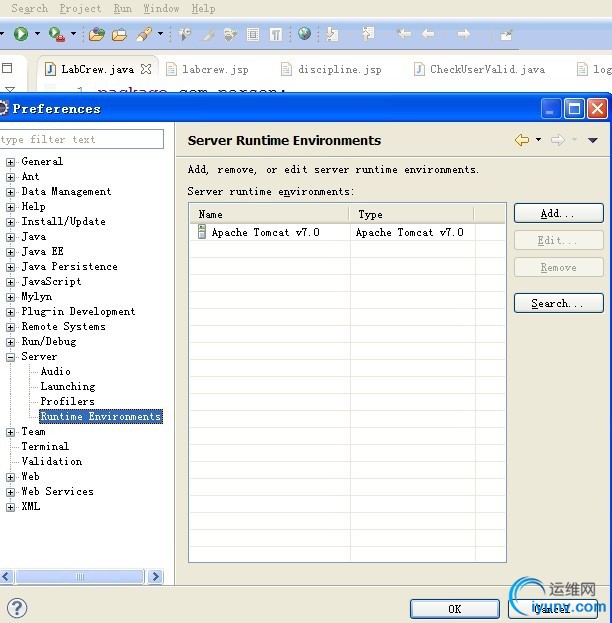612x623 pixels.
Task: Click the Add... button
Action: [559, 213]
